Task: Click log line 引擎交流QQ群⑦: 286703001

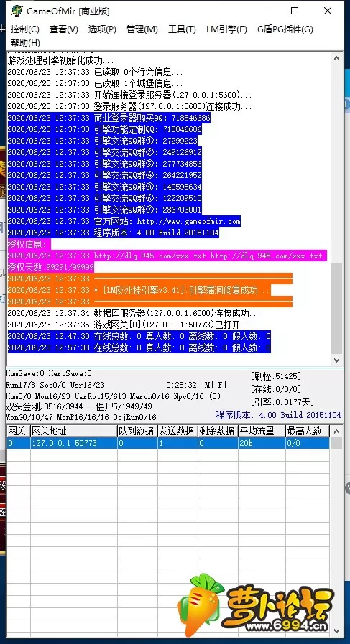Action: (x=104, y=210)
